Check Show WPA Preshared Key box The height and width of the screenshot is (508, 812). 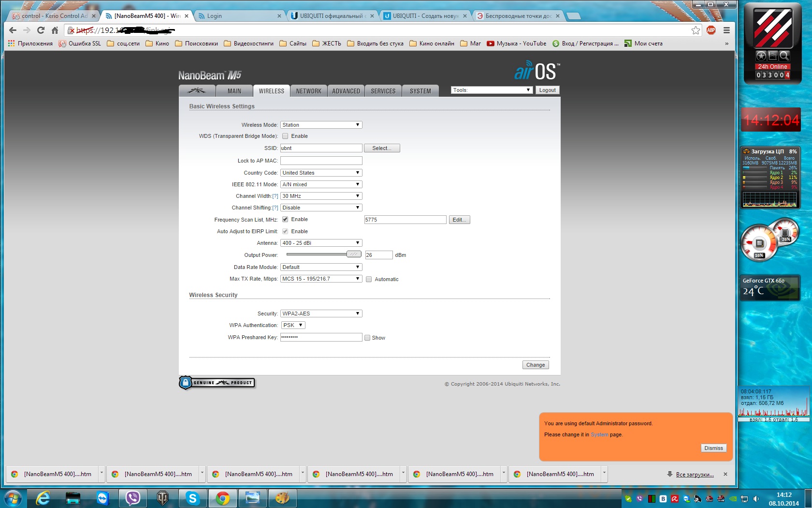(x=367, y=338)
